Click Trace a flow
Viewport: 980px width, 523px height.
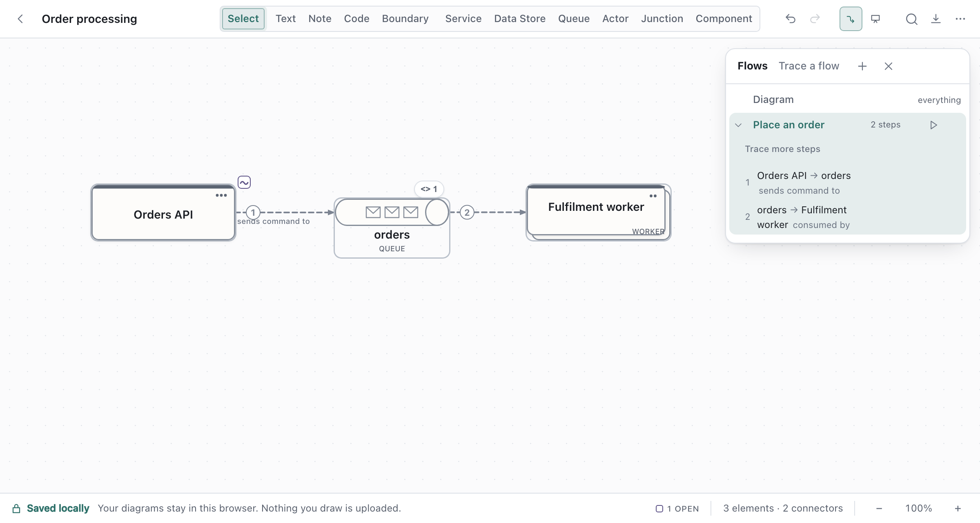[808, 66]
